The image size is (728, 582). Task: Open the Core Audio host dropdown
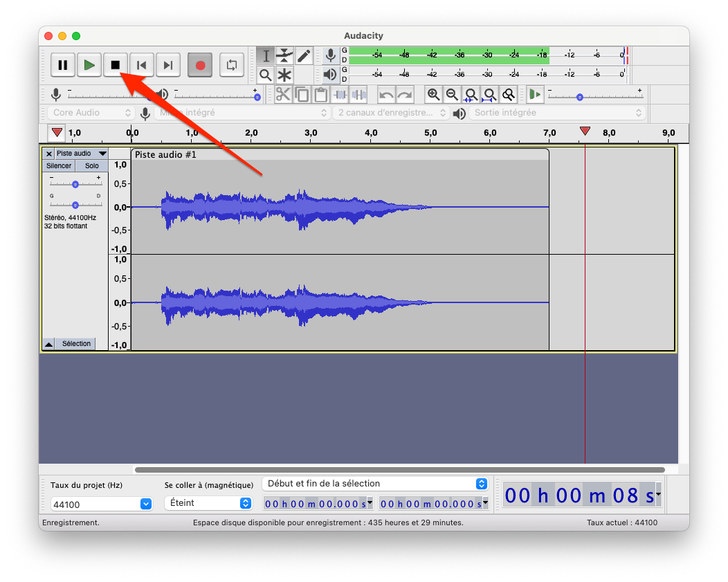point(91,113)
